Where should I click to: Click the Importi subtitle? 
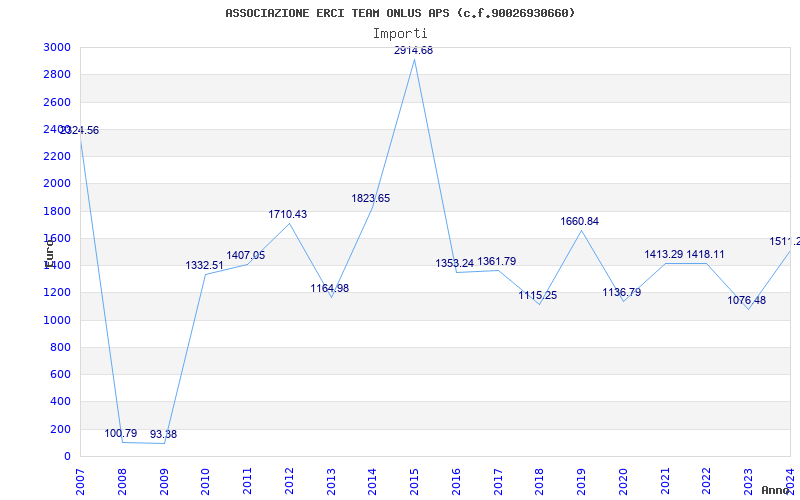click(x=400, y=34)
